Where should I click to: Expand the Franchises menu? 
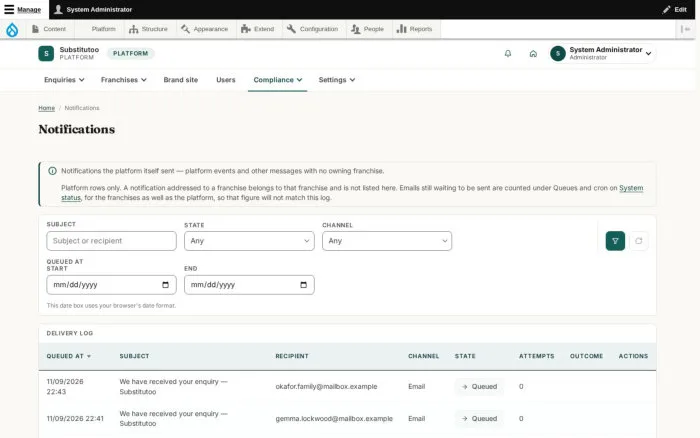(x=123, y=80)
